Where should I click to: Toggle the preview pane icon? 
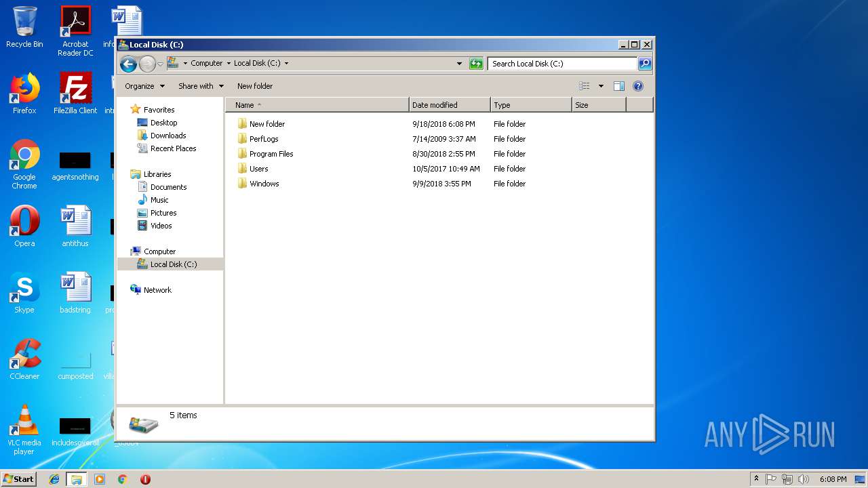pos(618,86)
